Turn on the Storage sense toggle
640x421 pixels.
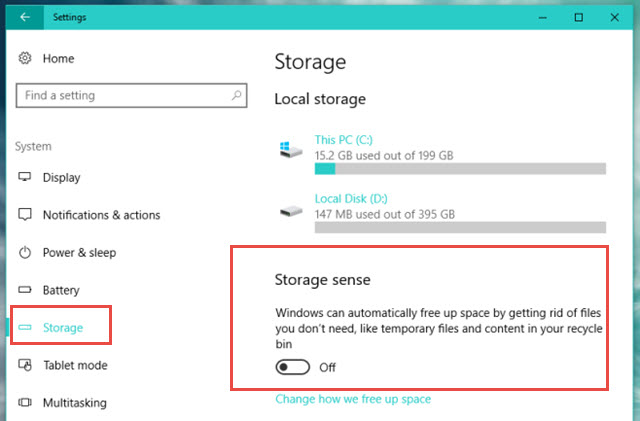pyautogui.click(x=293, y=367)
